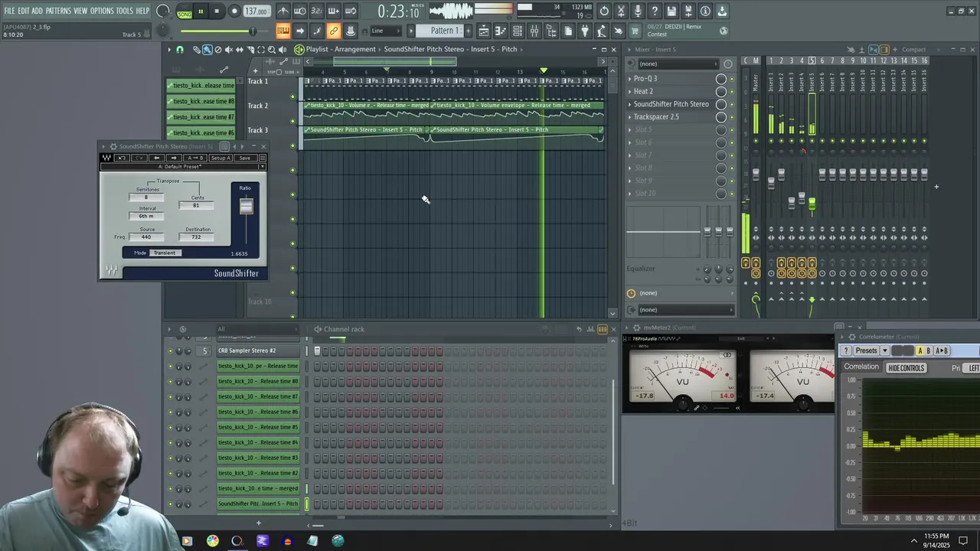980x551 pixels.
Task: Click the SoundShifter Ratio slider handle
Action: pos(246,207)
